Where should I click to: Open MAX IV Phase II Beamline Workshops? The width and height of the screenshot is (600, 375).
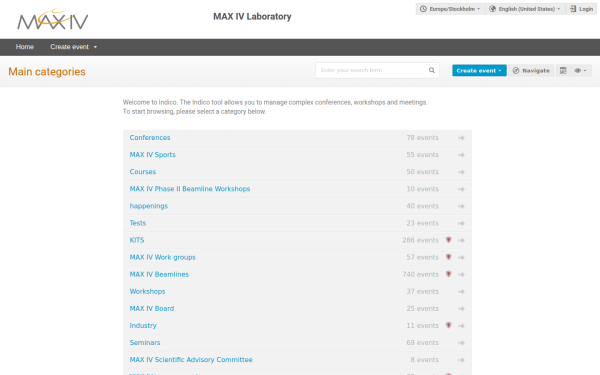coord(190,189)
